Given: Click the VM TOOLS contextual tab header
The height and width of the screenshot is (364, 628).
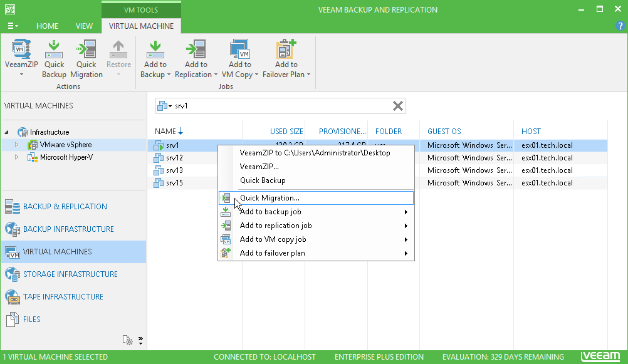Looking at the screenshot, I should click(141, 10).
